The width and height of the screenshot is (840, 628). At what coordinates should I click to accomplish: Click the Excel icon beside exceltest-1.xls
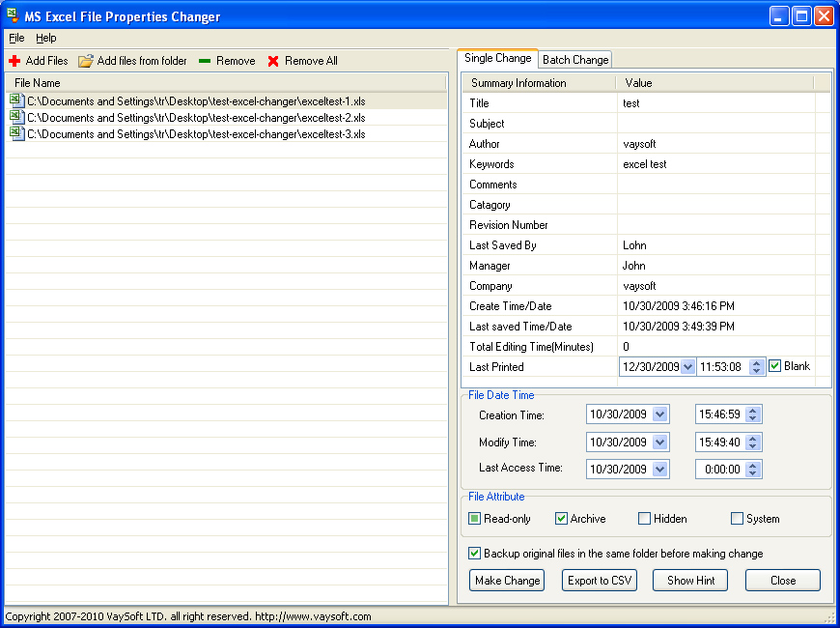tap(17, 100)
